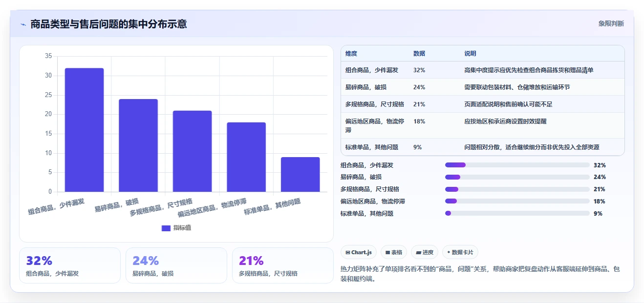Click the 32% progress bar for 组合商品
The width and height of the screenshot is (644, 303).
[517, 165]
